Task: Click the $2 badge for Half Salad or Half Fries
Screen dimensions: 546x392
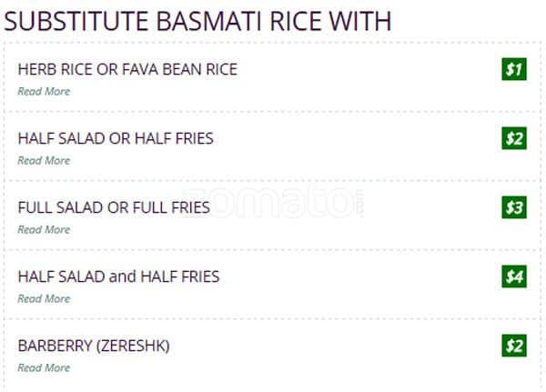Action: [x=514, y=138]
